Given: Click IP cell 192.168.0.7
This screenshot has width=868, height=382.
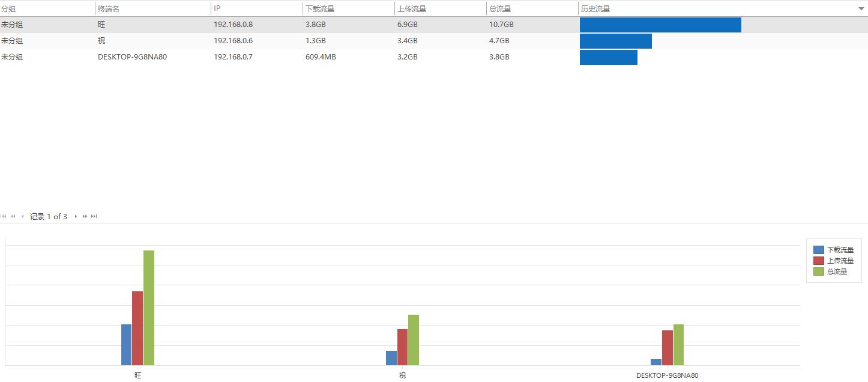Looking at the screenshot, I should tap(257, 57).
